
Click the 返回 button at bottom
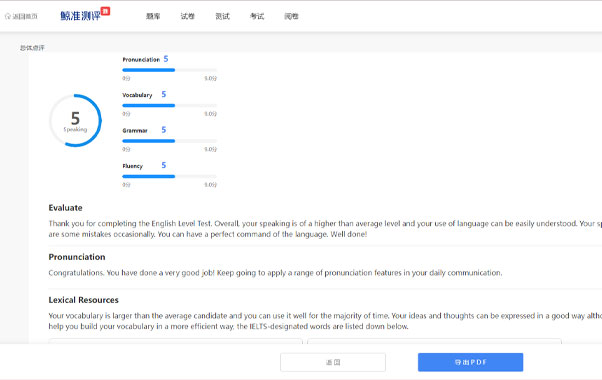333,362
